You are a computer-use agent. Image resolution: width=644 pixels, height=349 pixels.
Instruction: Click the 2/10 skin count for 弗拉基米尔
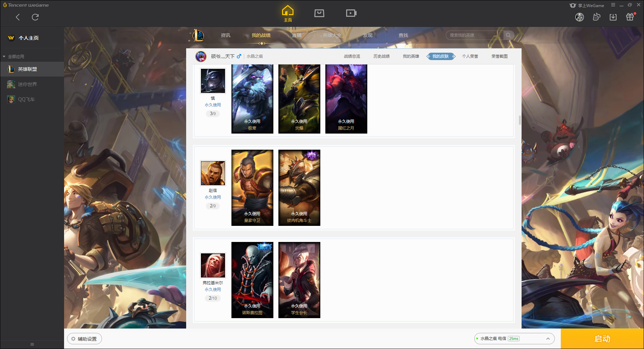(x=213, y=298)
